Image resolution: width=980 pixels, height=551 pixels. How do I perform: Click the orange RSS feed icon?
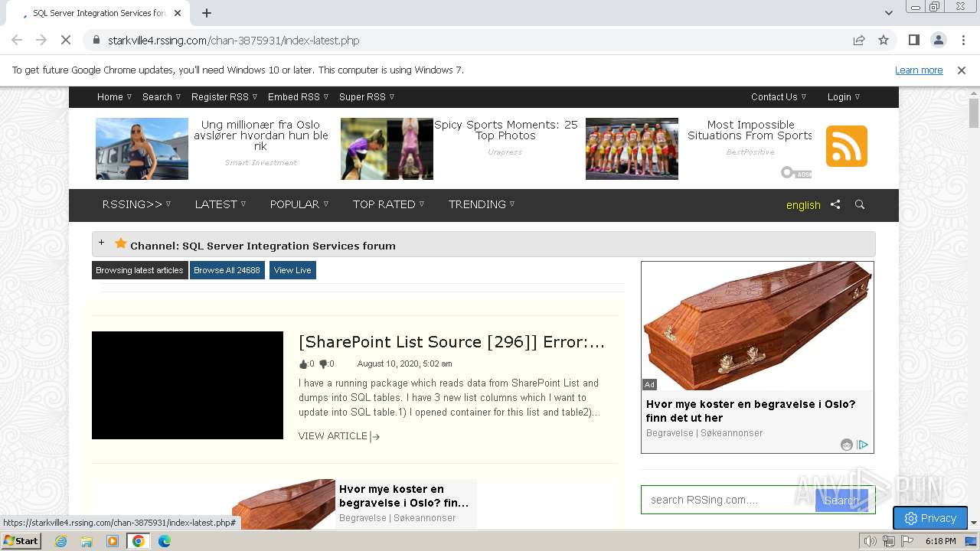(846, 146)
